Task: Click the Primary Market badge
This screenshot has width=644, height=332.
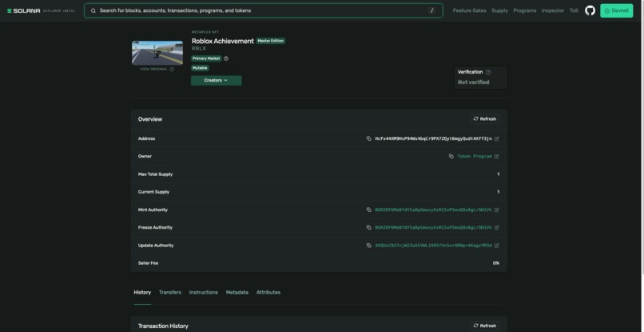Action: point(206,58)
